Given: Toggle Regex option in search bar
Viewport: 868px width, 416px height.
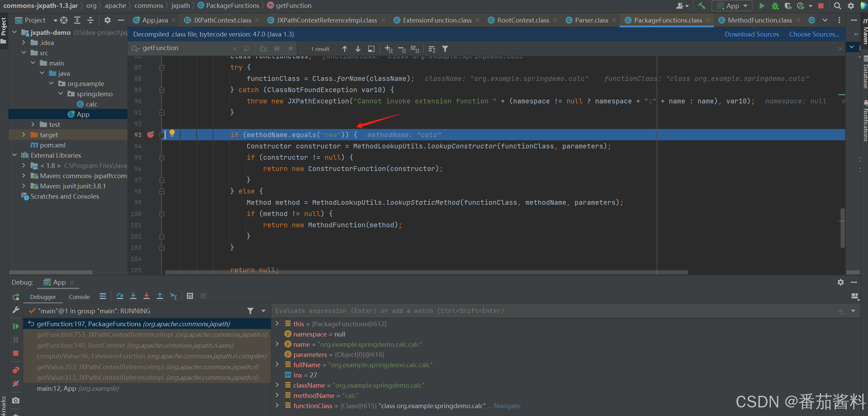Looking at the screenshot, I should (x=290, y=49).
